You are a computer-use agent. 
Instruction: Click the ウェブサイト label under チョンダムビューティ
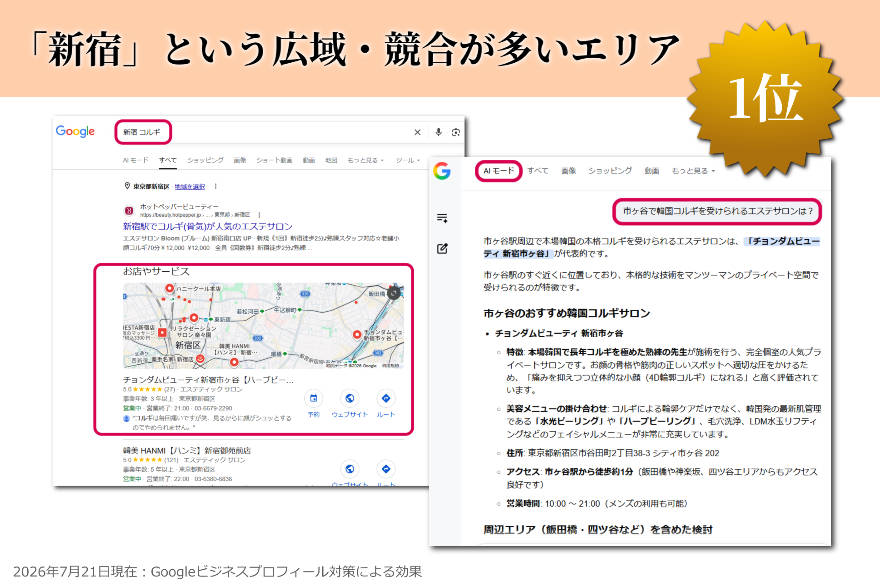click(350, 415)
